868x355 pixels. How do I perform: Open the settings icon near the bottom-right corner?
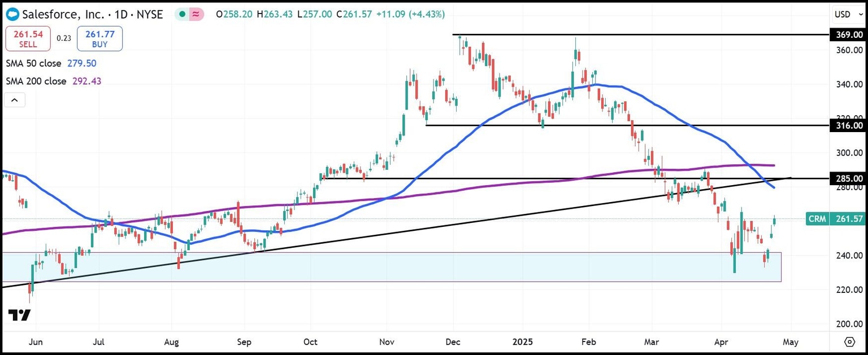pyautogui.click(x=850, y=341)
